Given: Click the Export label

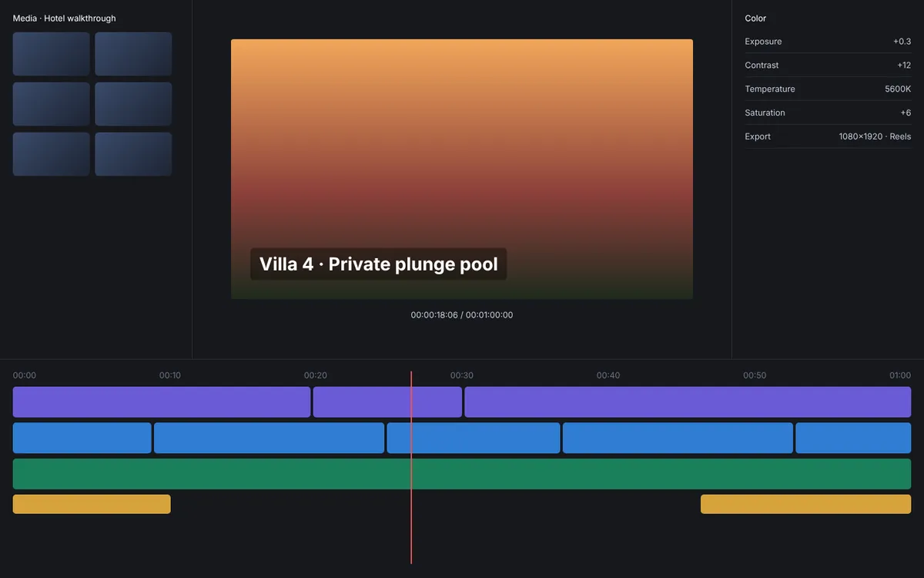Looking at the screenshot, I should [x=758, y=136].
